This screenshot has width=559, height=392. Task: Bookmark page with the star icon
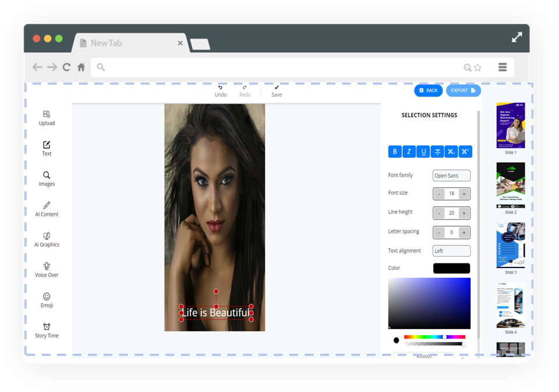(x=477, y=67)
